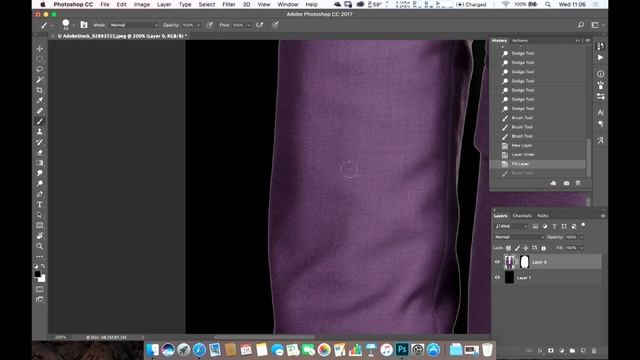The height and width of the screenshot is (360, 640).
Task: Switch to the Paths tab
Action: pyautogui.click(x=542, y=216)
